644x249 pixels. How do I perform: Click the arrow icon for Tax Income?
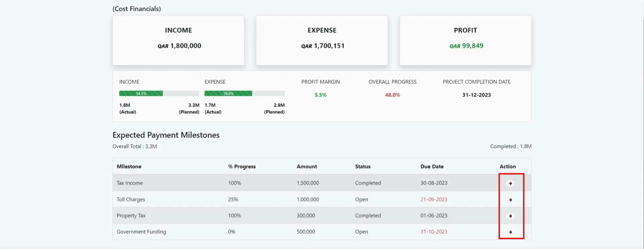point(510,183)
